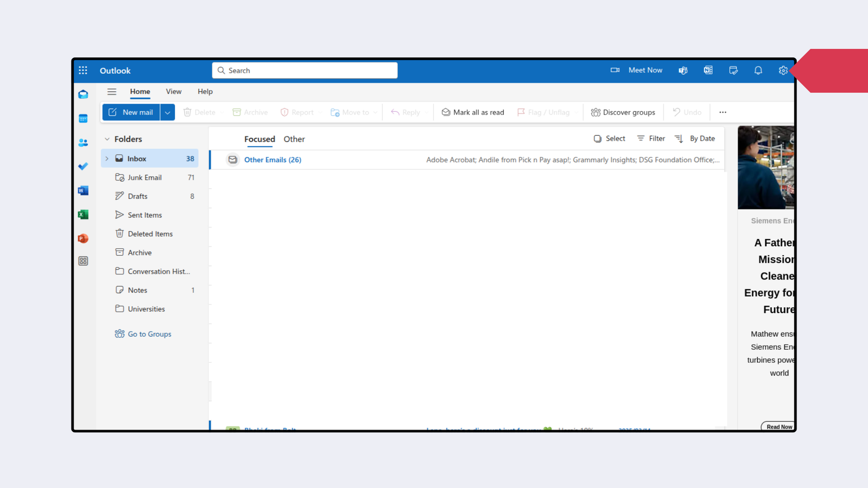This screenshot has width=868, height=488.
Task: Click the envelope icon beside Other Emails
Action: [232, 159]
